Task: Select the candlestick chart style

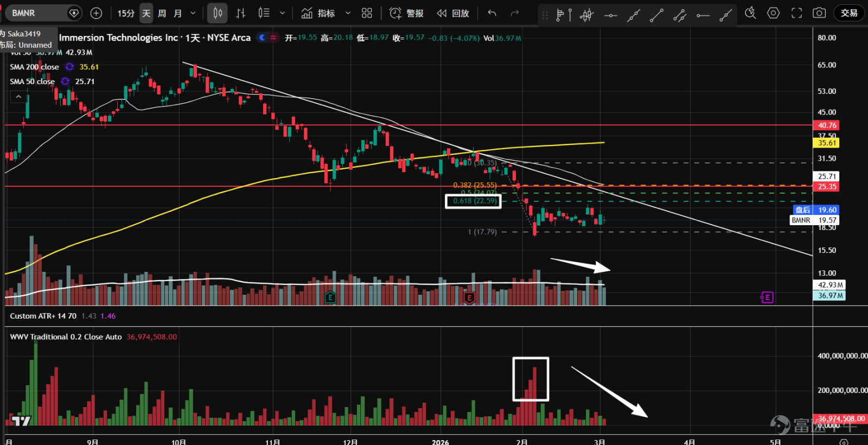Action: (x=218, y=13)
